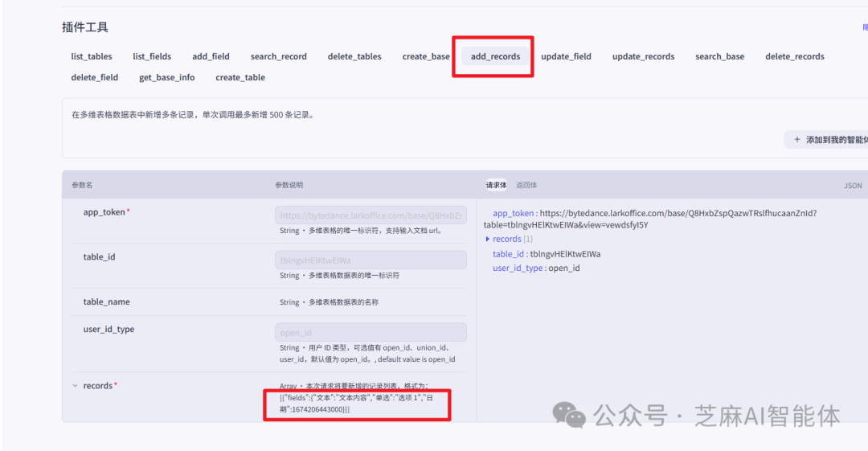This screenshot has width=868, height=451.
Task: Collapse the records parameter row
Action: [76, 386]
